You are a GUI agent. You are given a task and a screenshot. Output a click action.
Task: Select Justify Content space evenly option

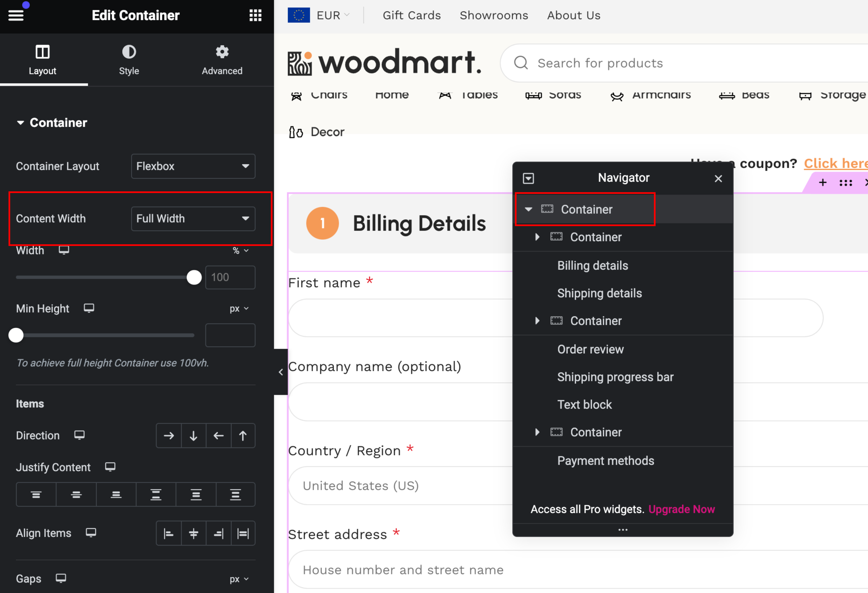[235, 494]
